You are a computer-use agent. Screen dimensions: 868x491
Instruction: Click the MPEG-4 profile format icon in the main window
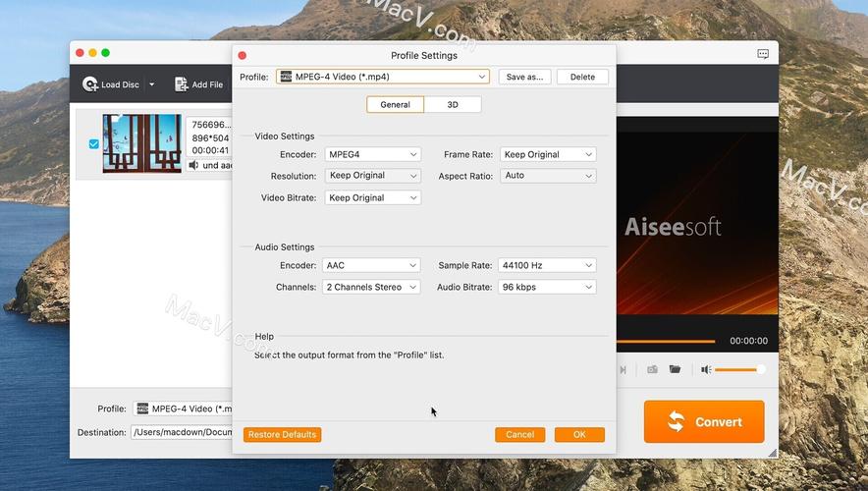142,409
